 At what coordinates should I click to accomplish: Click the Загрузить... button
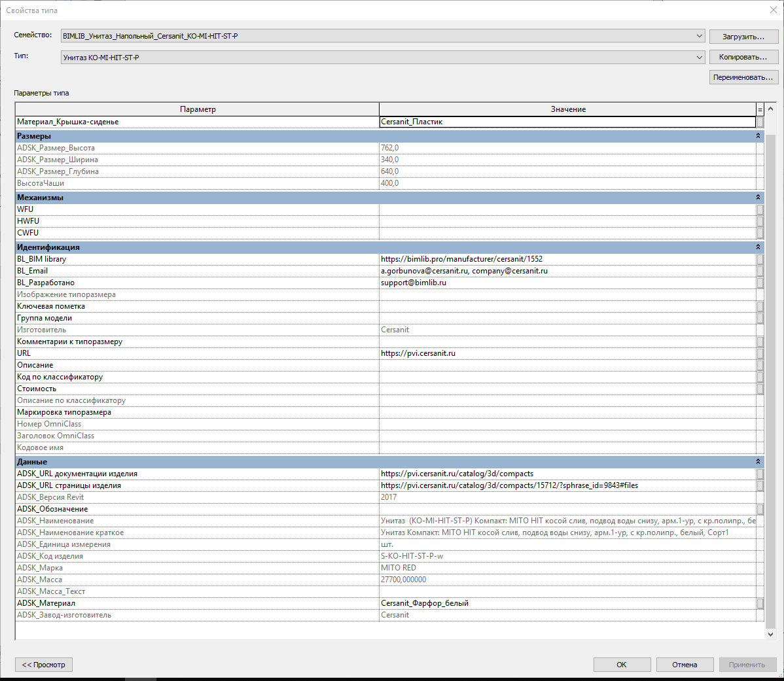pos(743,37)
